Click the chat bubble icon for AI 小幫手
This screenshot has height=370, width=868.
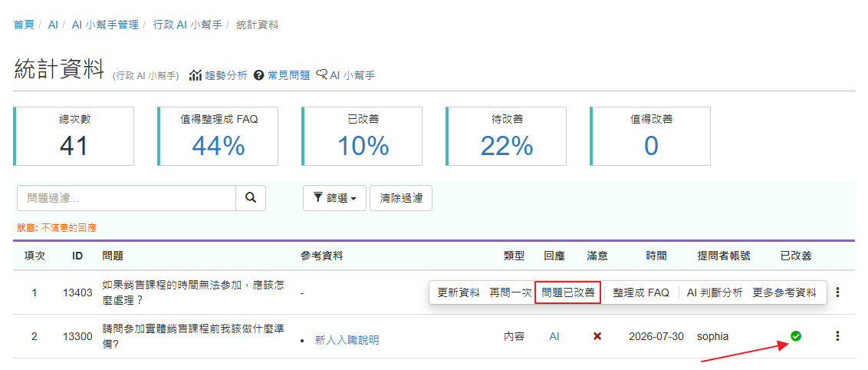coord(321,74)
